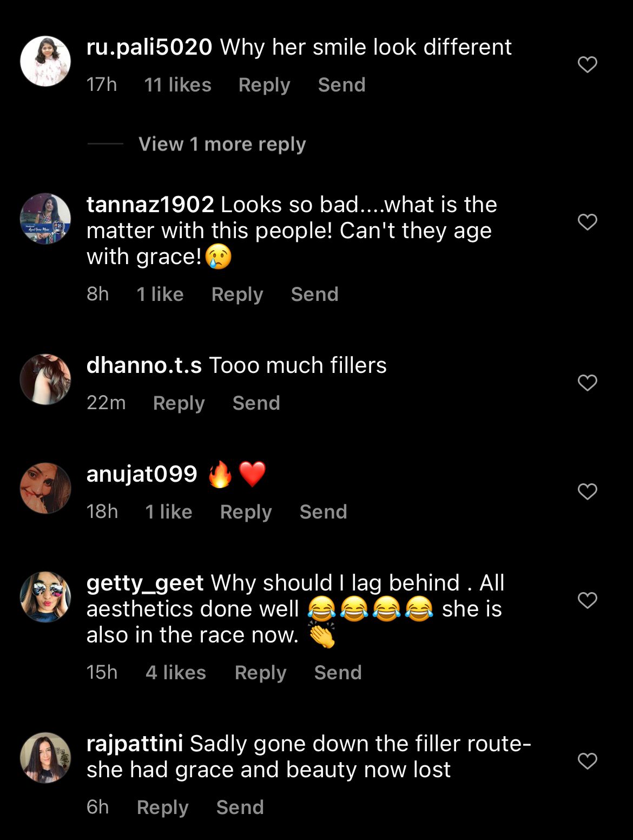
Task: Send tannaz1902's comment to someone
Action: point(314,294)
